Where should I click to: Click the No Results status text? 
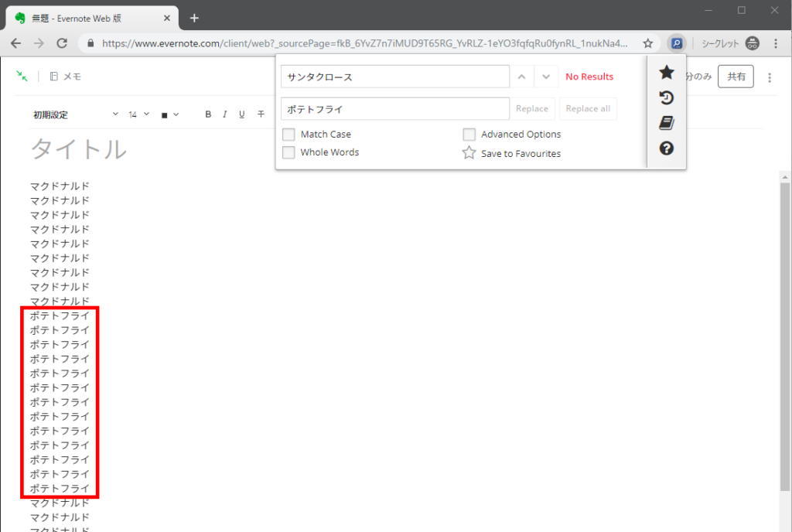tap(589, 77)
